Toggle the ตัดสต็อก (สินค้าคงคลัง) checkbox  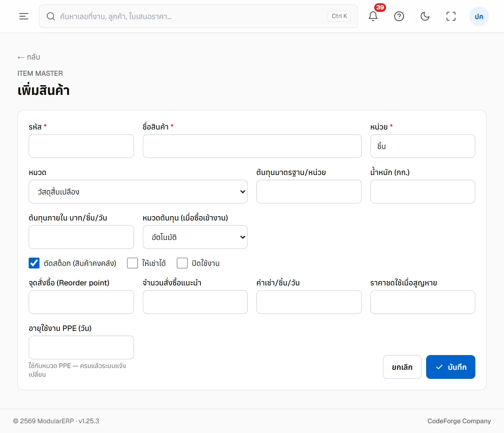[34, 263]
